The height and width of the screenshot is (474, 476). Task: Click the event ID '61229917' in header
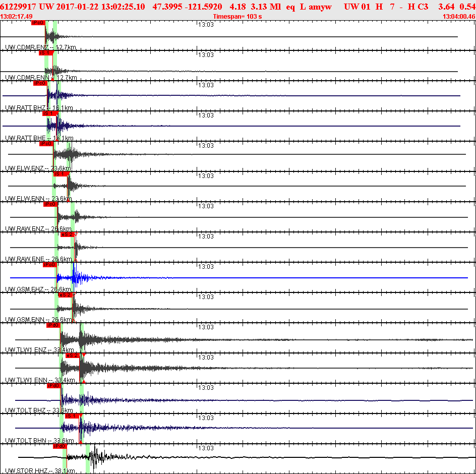point(19,7)
